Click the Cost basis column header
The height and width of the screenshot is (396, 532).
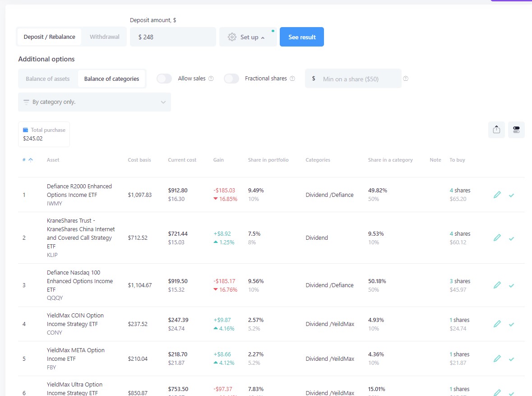(139, 160)
